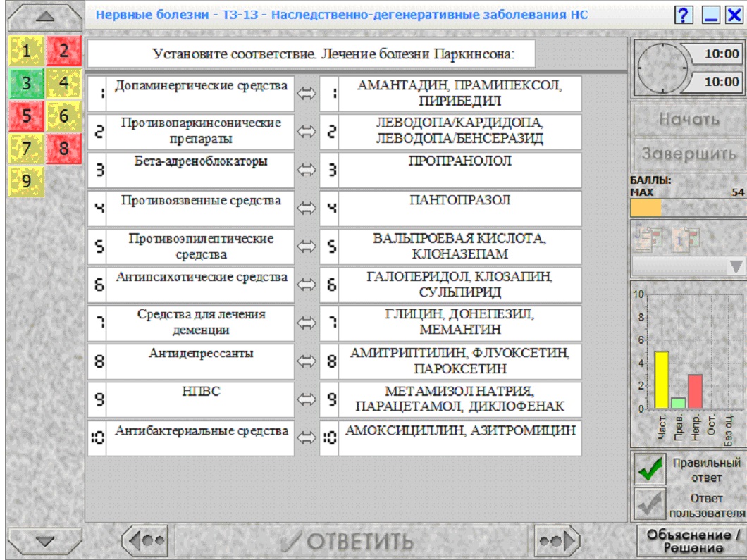Select НПВС left item
The image size is (747, 560).
coord(191,399)
